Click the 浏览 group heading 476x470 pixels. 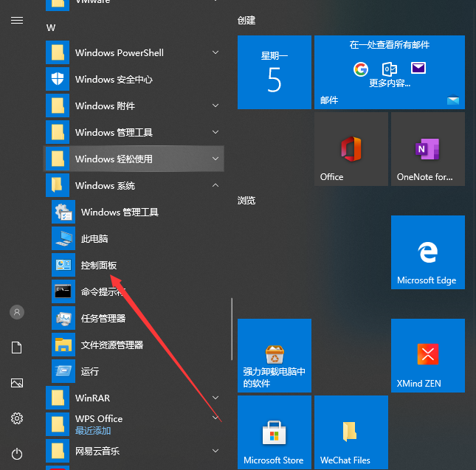[246, 200]
